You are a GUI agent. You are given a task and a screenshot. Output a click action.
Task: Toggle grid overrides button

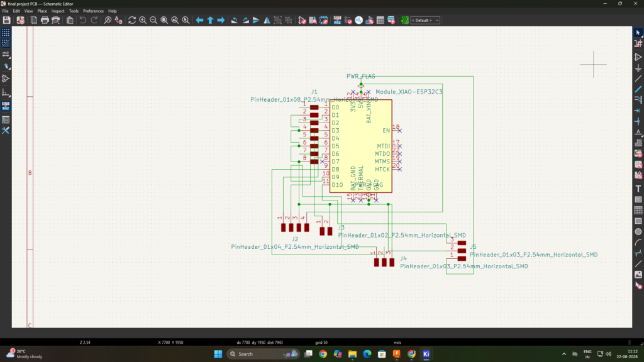(x=6, y=43)
